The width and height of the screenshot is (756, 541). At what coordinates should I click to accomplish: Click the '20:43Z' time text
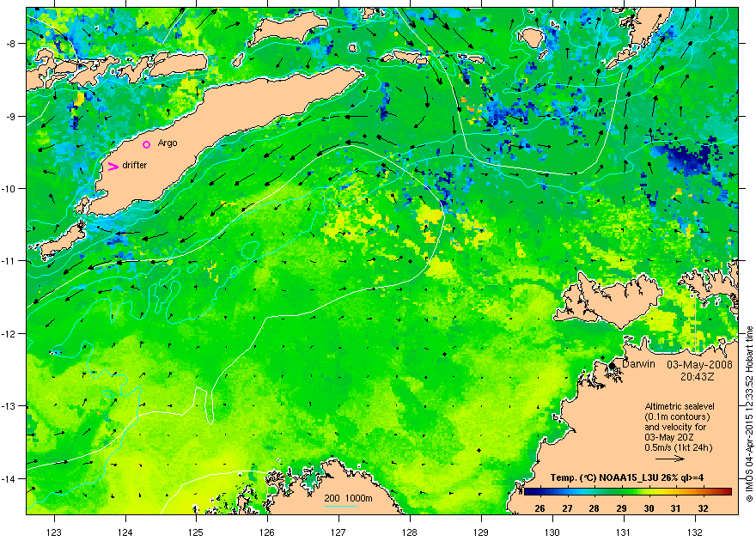pos(698,375)
